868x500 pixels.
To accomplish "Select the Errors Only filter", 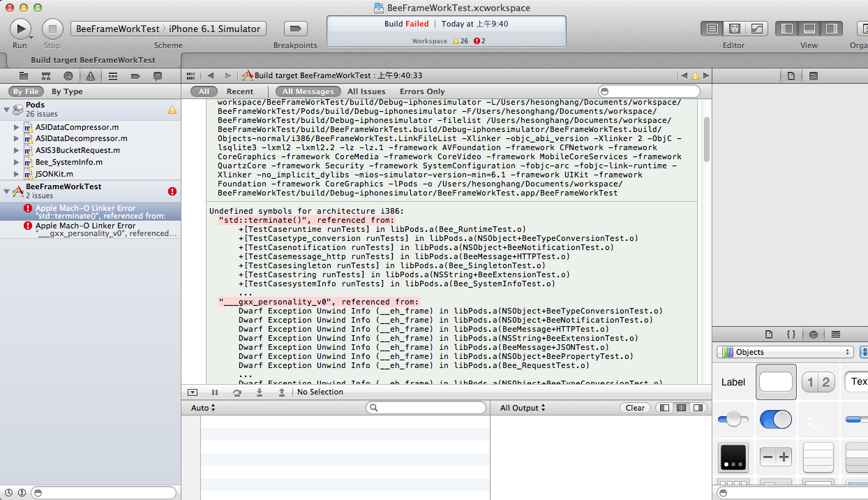I will [x=422, y=91].
